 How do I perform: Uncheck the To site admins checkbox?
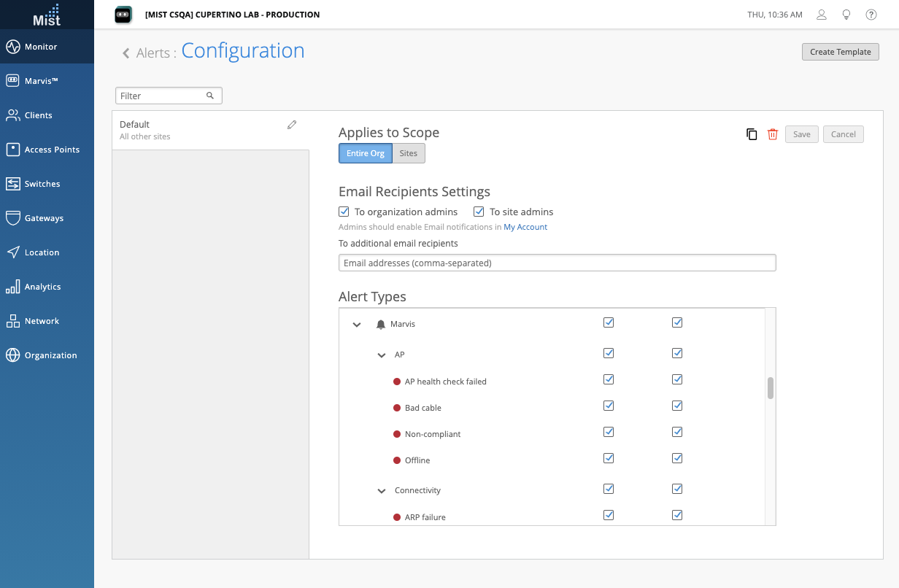coord(479,212)
